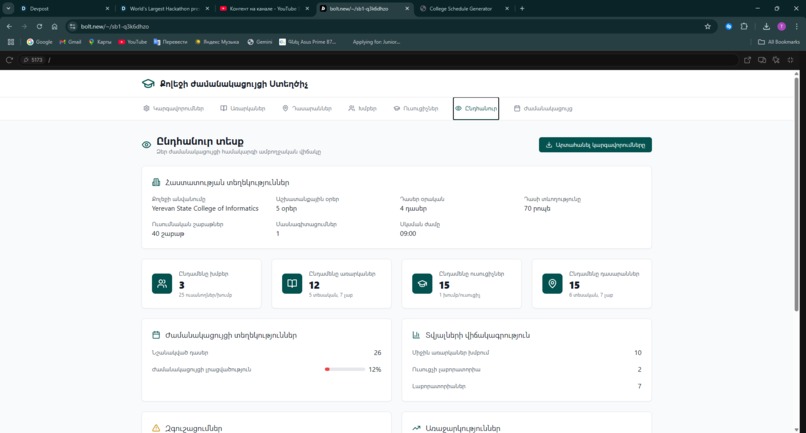Open the Gmail bookmark
806x433 pixels.
click(x=70, y=42)
